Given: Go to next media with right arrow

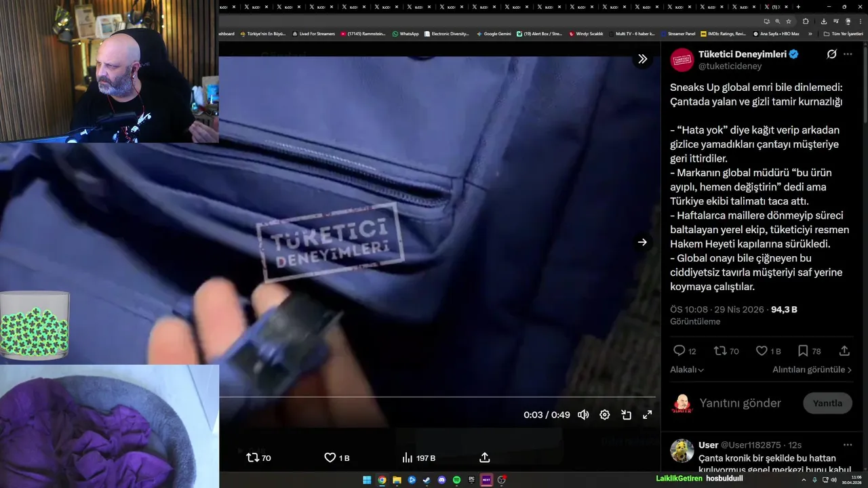Looking at the screenshot, I should click(642, 242).
